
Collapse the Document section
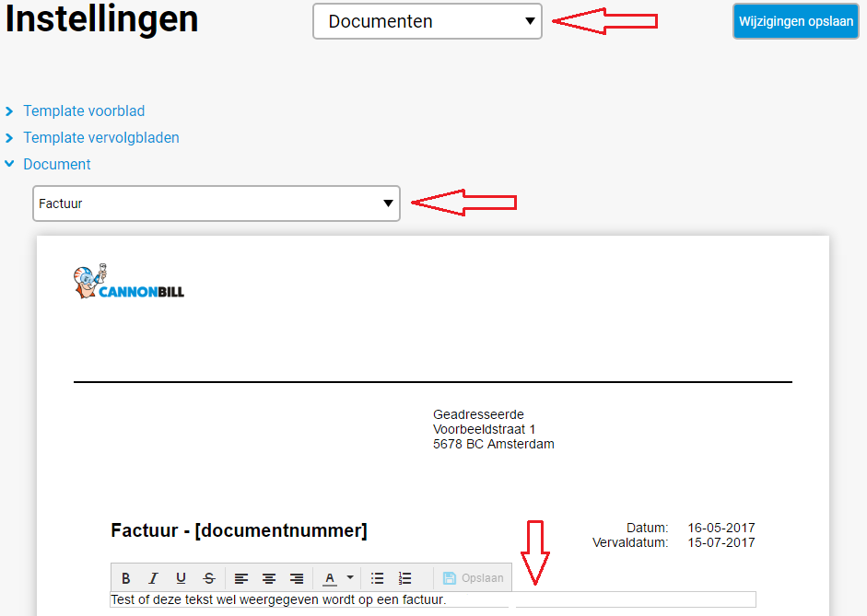coord(57,164)
